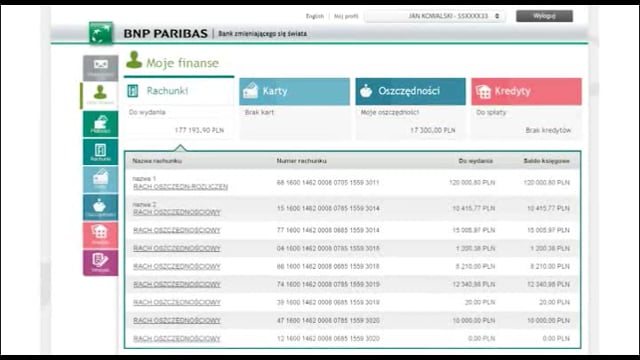Image resolution: width=640 pixels, height=360 pixels.
Task: Switch to the Oszczędności tab
Action: tap(410, 91)
